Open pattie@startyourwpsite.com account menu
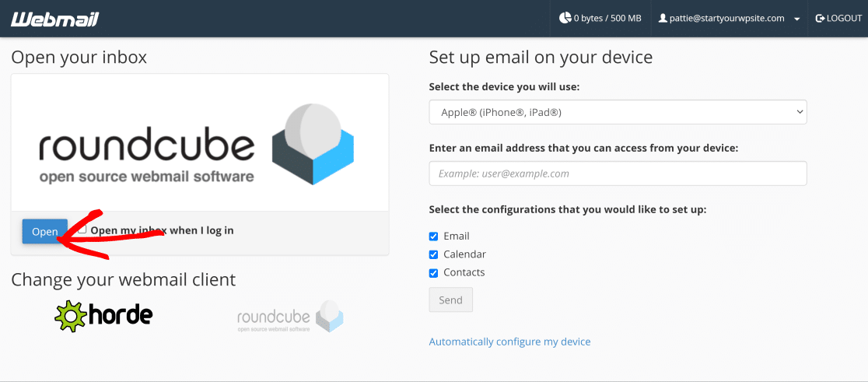 point(726,19)
